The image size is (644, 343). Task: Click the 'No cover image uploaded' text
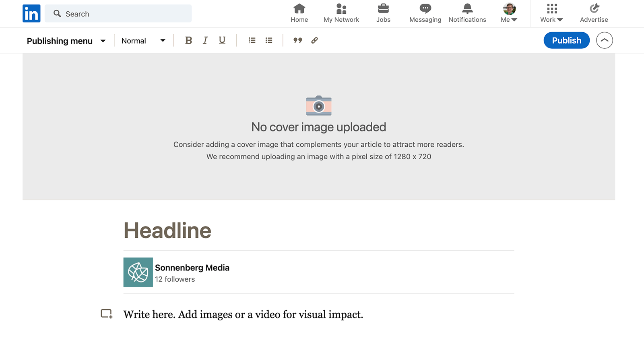point(318,127)
